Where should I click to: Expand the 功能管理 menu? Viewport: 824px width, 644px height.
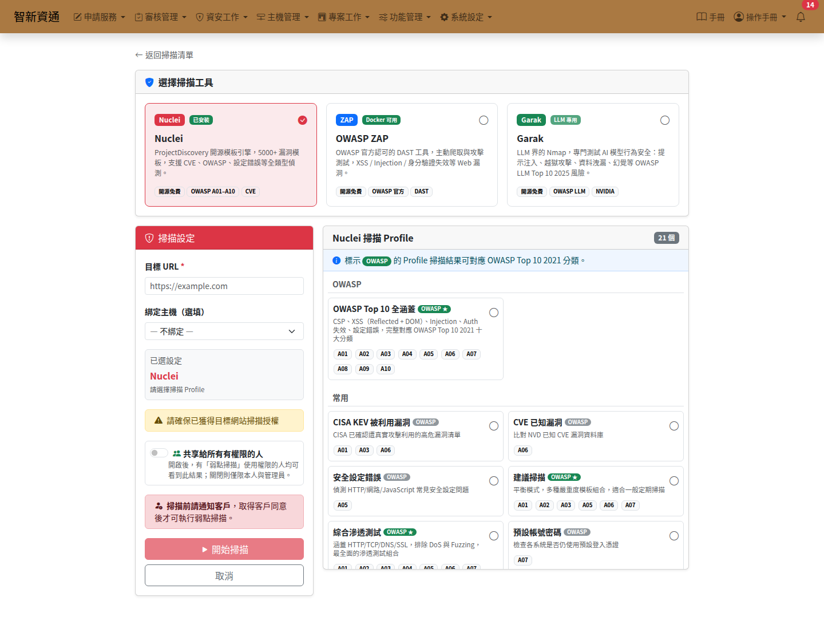[405, 17]
